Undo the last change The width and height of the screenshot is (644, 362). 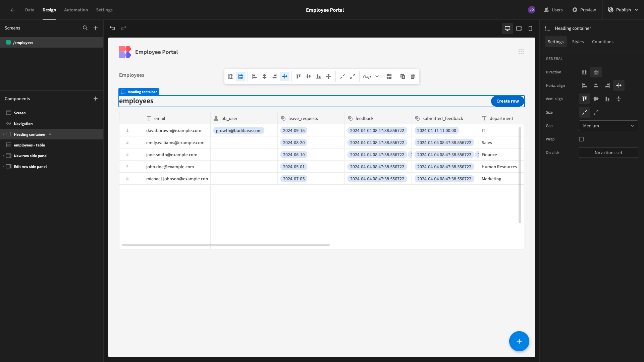[112, 28]
